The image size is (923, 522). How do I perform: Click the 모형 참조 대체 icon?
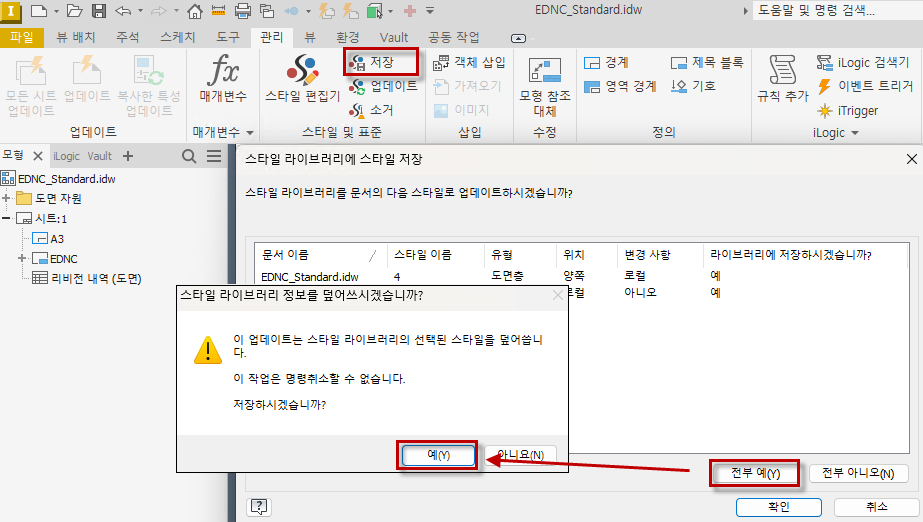pos(545,72)
